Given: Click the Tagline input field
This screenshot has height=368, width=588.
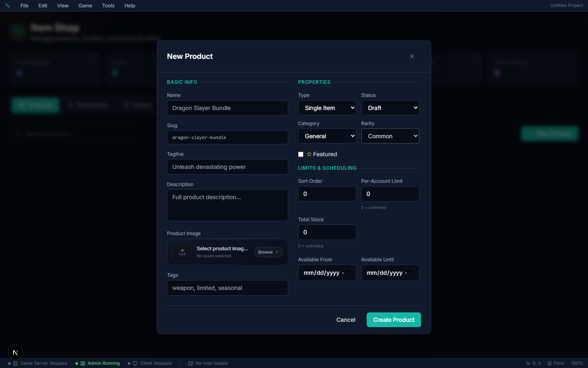Looking at the screenshot, I should (x=227, y=167).
